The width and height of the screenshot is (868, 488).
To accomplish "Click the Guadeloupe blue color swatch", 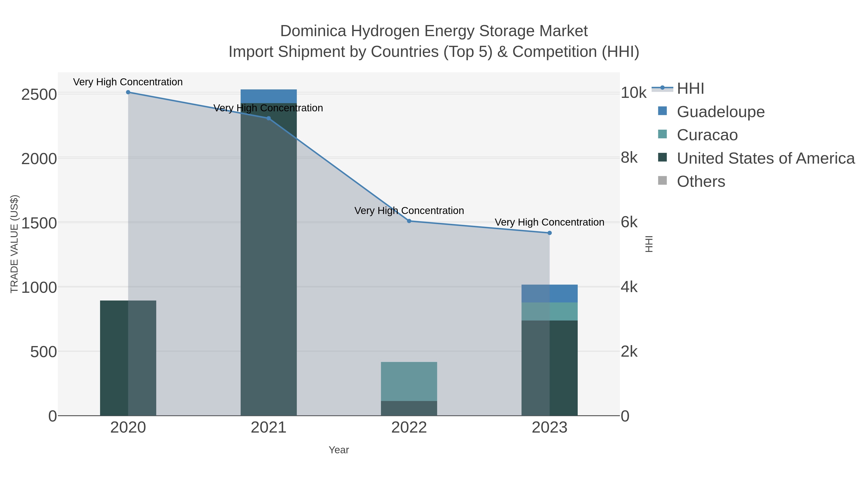I will click(662, 111).
